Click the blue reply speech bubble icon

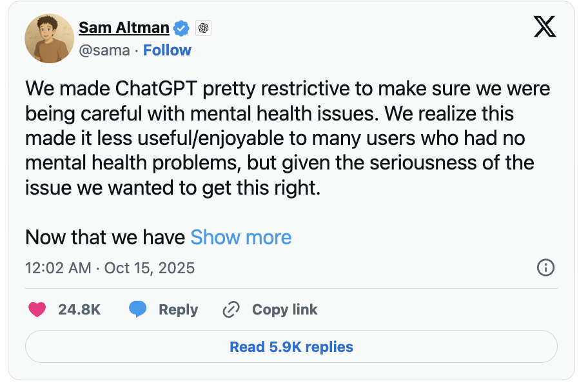click(137, 309)
